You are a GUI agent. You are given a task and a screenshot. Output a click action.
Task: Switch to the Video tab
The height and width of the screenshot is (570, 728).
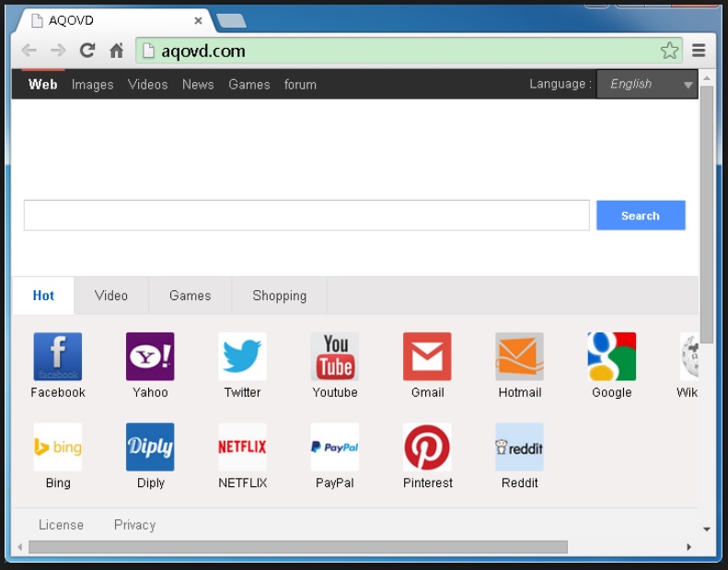point(111,296)
